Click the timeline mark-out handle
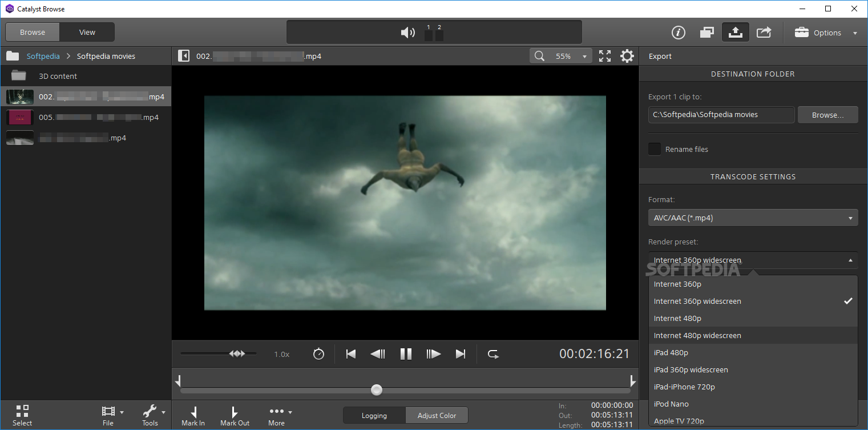868x430 pixels. point(632,380)
